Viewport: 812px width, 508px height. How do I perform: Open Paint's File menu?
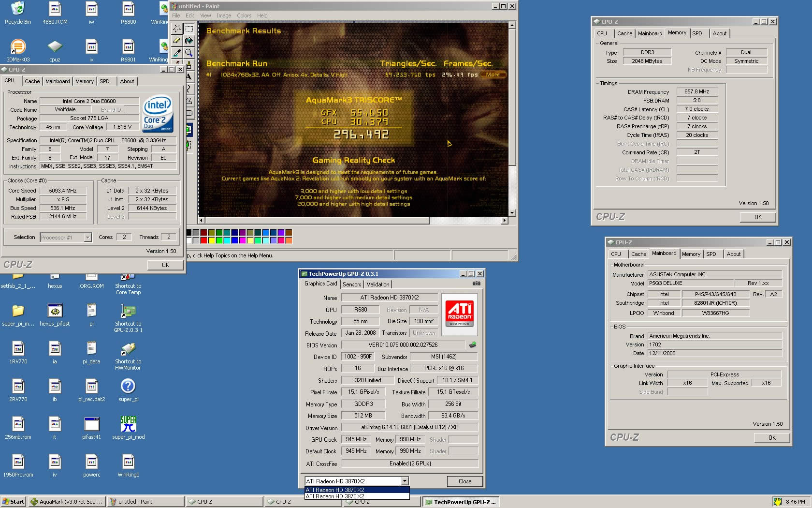pyautogui.click(x=176, y=15)
